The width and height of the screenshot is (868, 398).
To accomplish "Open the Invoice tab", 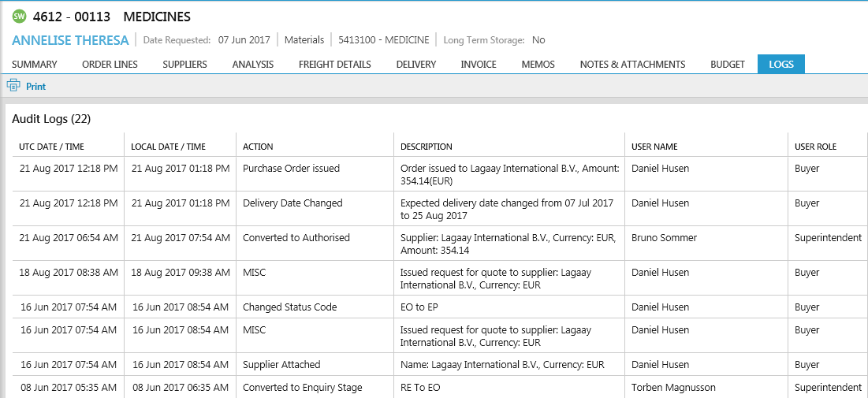I will pyautogui.click(x=479, y=65).
